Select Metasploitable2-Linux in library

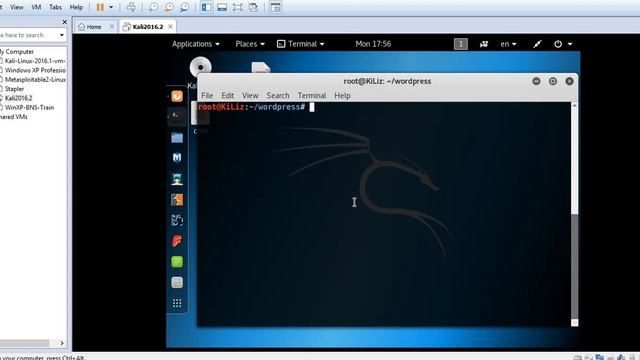34,80
